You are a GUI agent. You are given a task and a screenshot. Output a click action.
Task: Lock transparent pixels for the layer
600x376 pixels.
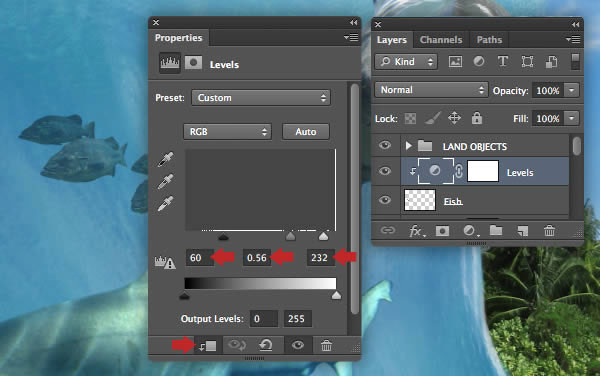410,119
